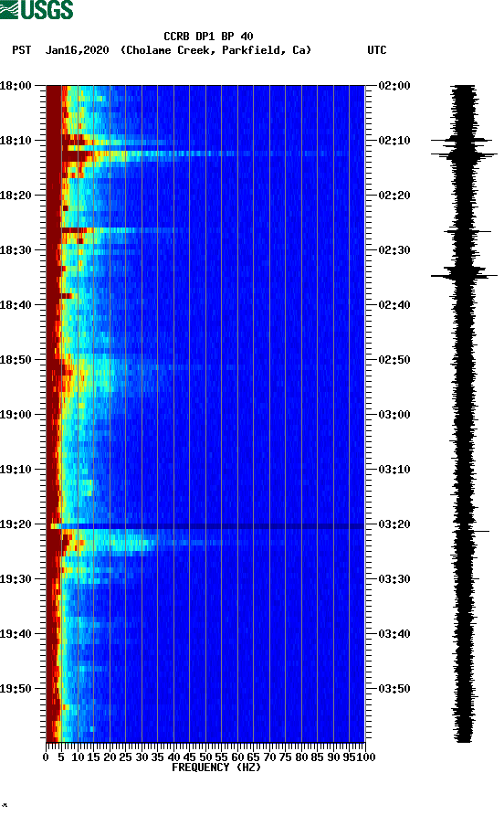The height and width of the screenshot is (815, 504).
Task: Click the '18:20' PST time label
Action: pos(16,196)
